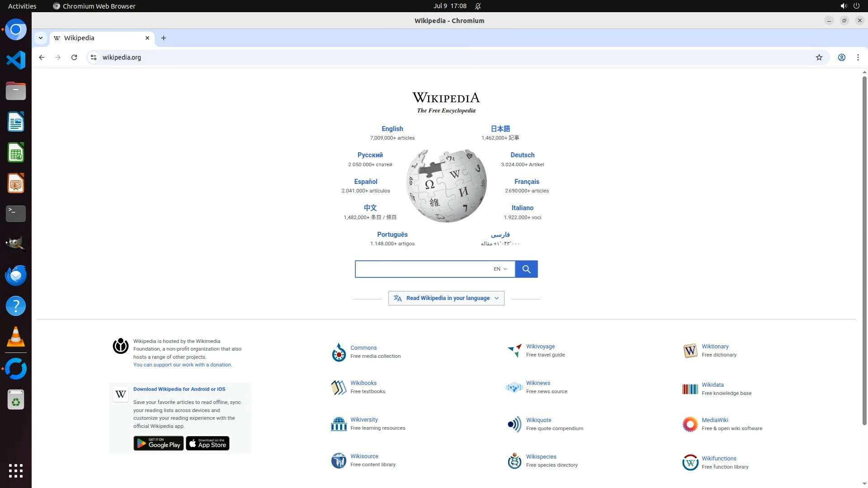
Task: Open the Chromium three-dot menu
Action: (858, 57)
